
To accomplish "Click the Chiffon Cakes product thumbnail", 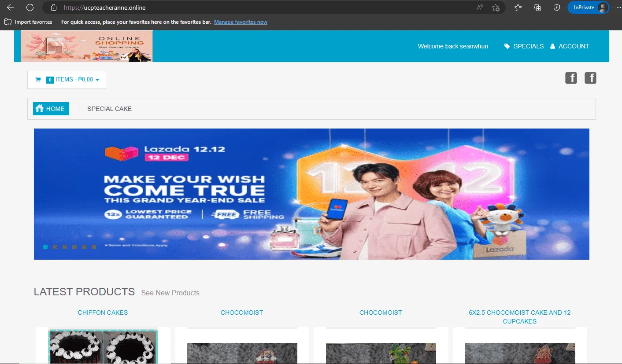I will pos(103,346).
